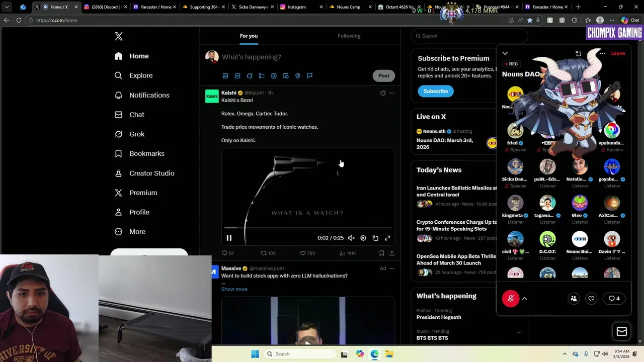The height and width of the screenshot is (362, 644).
Task: Reply to the Kalshi post
Action: [x=228, y=253]
